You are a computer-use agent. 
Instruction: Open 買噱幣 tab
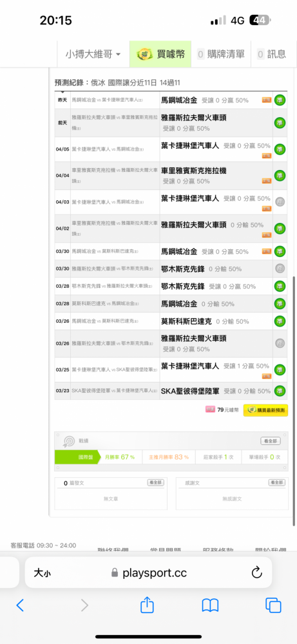coord(160,54)
